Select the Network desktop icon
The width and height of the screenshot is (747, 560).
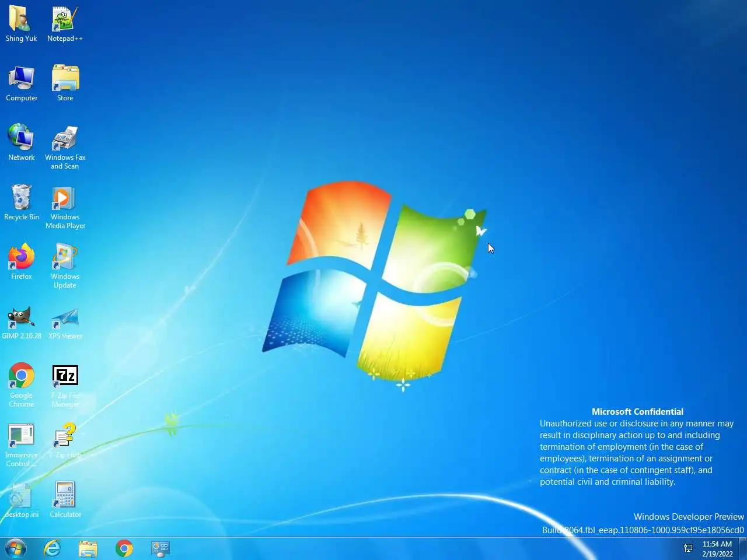[x=22, y=143]
